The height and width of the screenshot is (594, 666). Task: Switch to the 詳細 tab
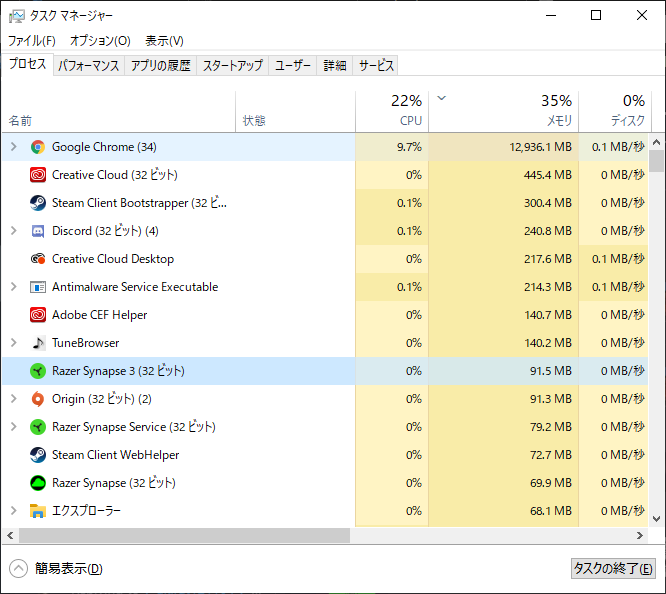pyautogui.click(x=335, y=65)
